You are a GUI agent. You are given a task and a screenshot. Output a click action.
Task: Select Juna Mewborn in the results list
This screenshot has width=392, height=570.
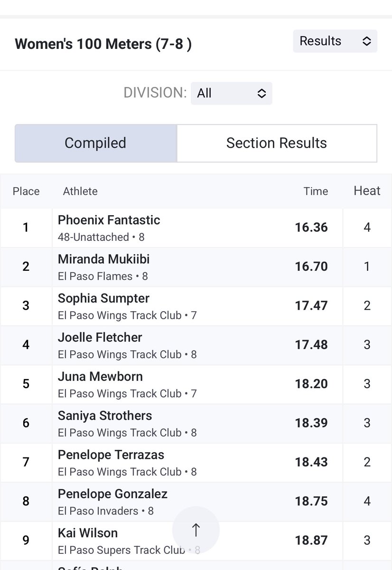(100, 376)
